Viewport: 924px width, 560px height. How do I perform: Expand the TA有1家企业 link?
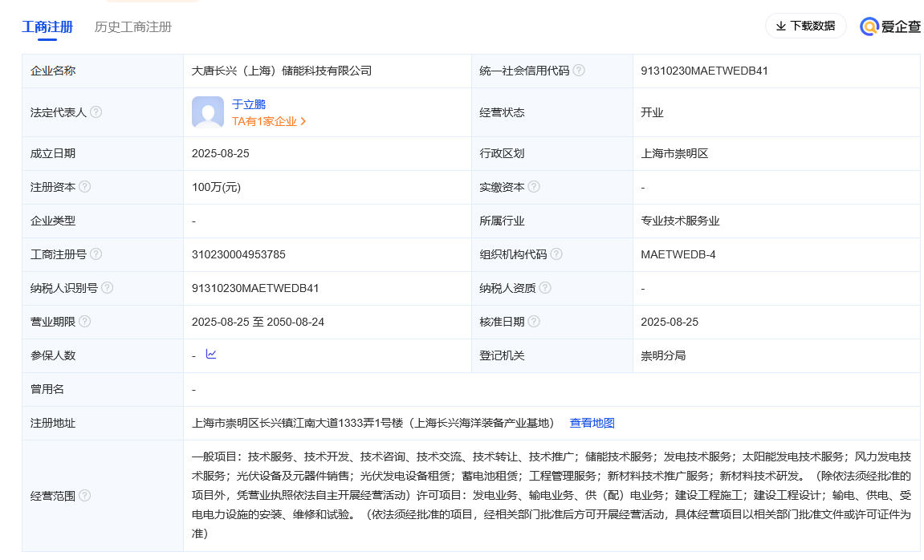click(269, 121)
